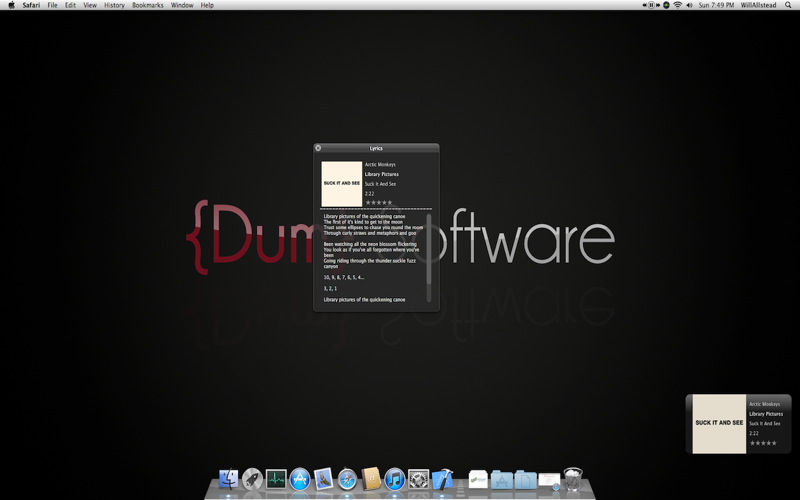Open Activity Monitor in the Dock
800x500 pixels.
tap(276, 479)
